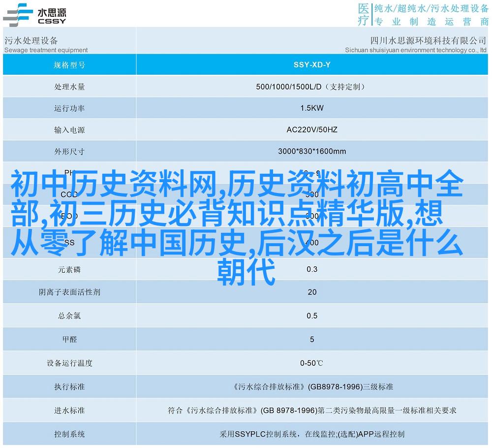Select the 设备运行温度 row label
The height and width of the screenshot is (448, 492).
click(x=70, y=363)
